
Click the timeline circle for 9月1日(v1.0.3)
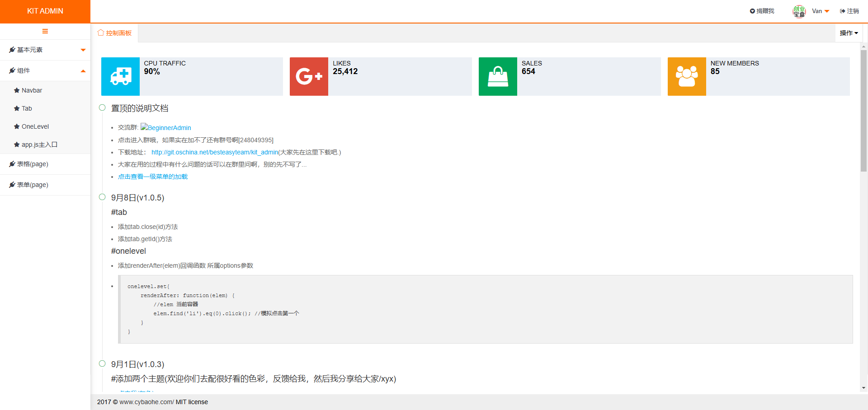(x=102, y=363)
